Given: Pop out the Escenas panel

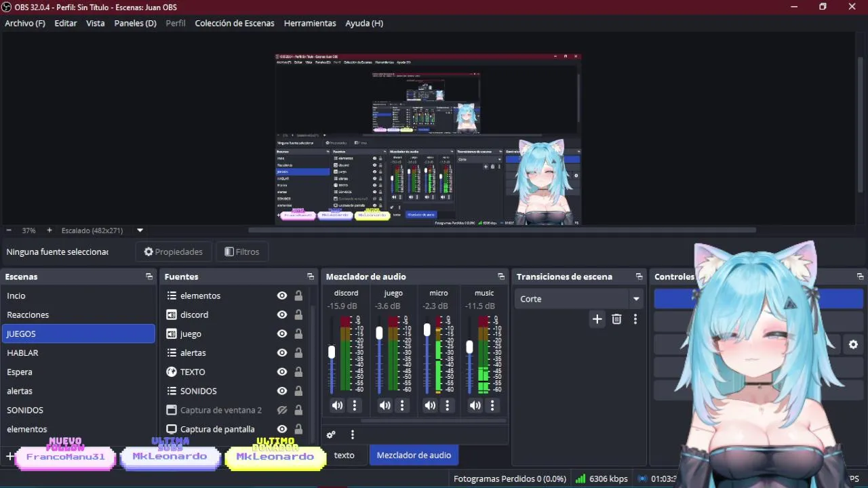Looking at the screenshot, I should click(149, 277).
